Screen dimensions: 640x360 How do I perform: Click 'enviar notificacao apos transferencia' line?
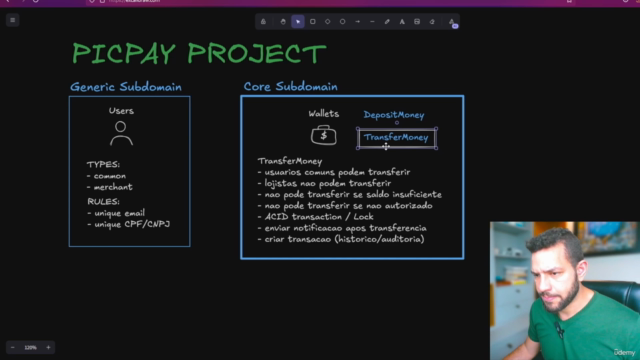point(342,228)
